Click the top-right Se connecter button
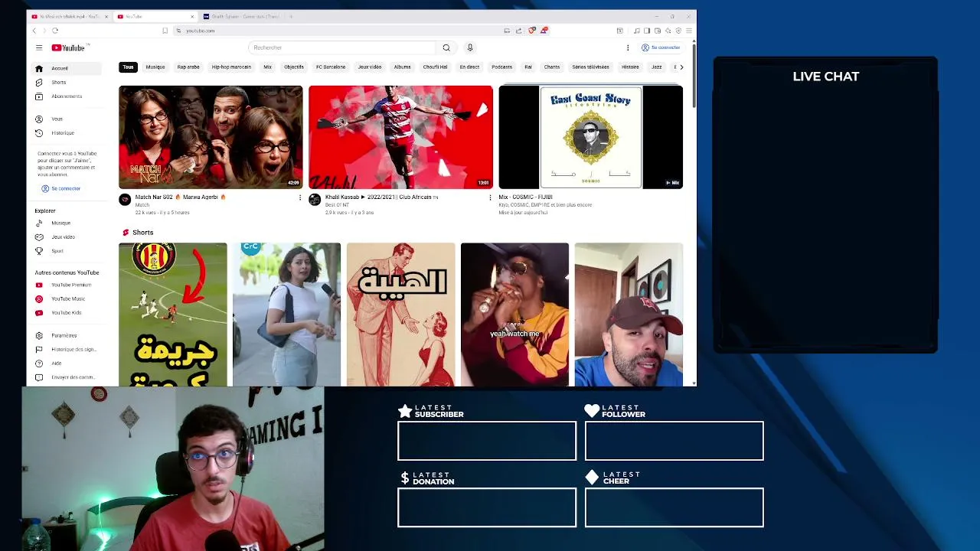The height and width of the screenshot is (551, 980). tap(661, 47)
